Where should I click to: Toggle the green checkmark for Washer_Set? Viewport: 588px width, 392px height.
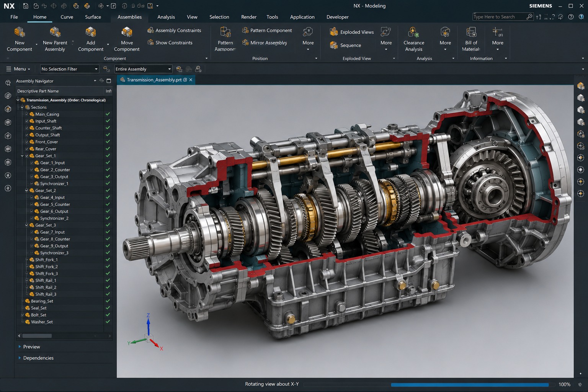click(108, 322)
